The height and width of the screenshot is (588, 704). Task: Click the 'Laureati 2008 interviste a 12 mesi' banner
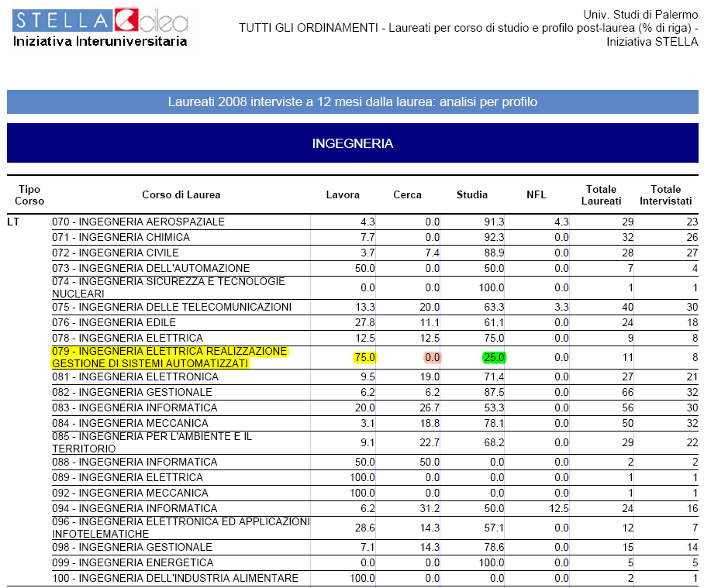[x=353, y=101]
